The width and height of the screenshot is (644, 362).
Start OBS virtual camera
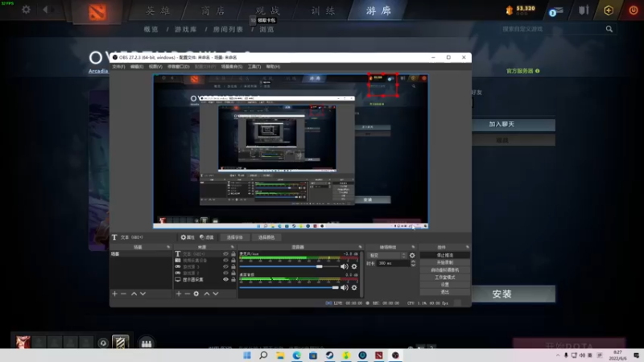click(445, 270)
